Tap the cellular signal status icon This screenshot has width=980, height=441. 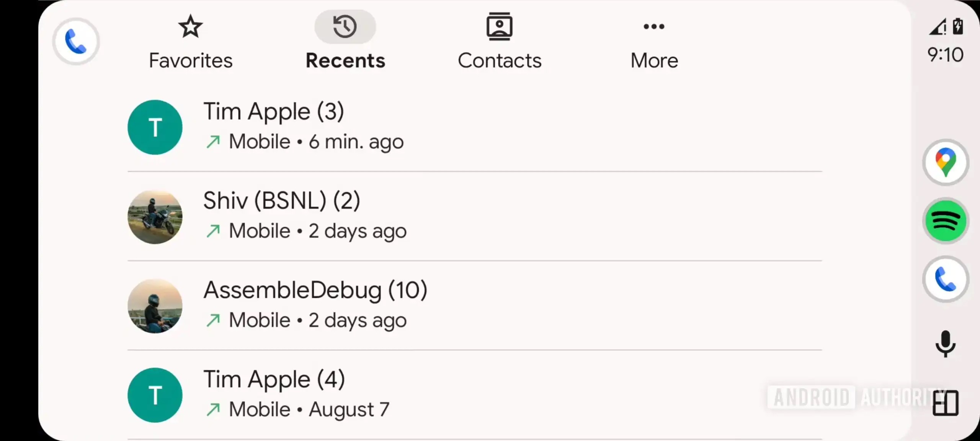(938, 27)
